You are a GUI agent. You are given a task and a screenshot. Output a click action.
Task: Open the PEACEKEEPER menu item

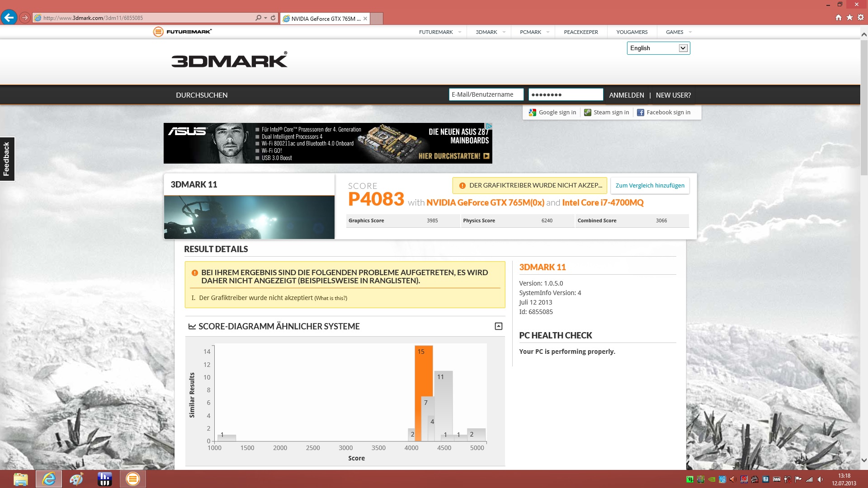tap(580, 32)
